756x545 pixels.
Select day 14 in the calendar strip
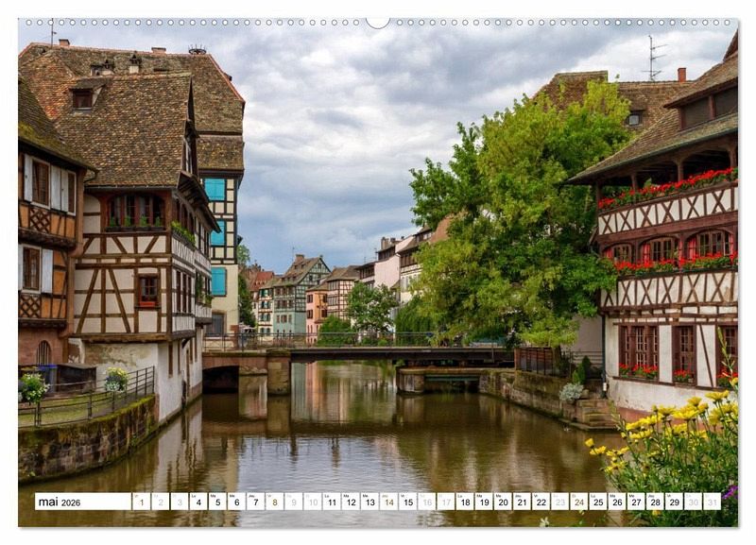389,502
